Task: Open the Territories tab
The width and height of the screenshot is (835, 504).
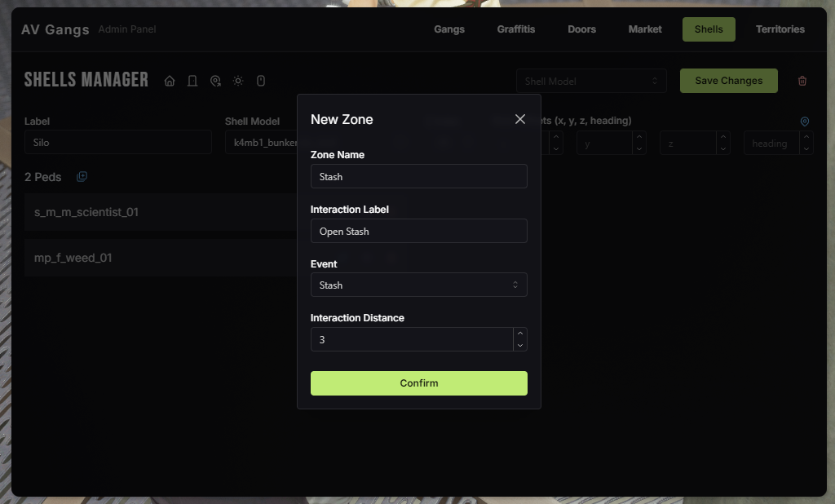Action: [x=780, y=29]
